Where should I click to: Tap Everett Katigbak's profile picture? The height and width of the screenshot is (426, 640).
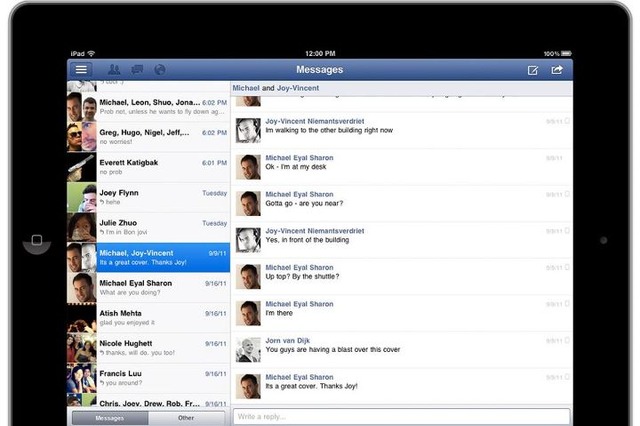coord(82,167)
